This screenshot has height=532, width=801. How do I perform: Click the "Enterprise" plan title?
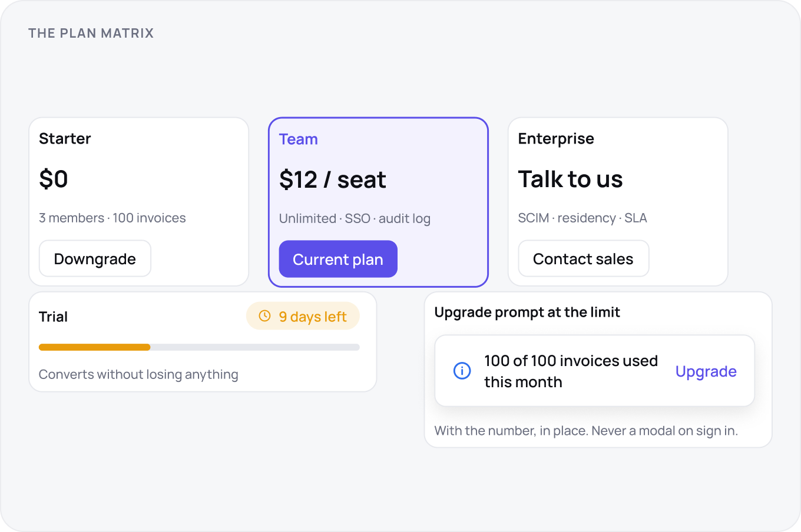pos(556,138)
